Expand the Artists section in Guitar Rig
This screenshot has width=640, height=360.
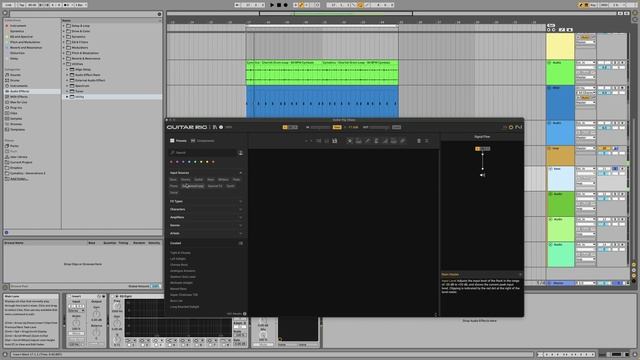(x=241, y=233)
